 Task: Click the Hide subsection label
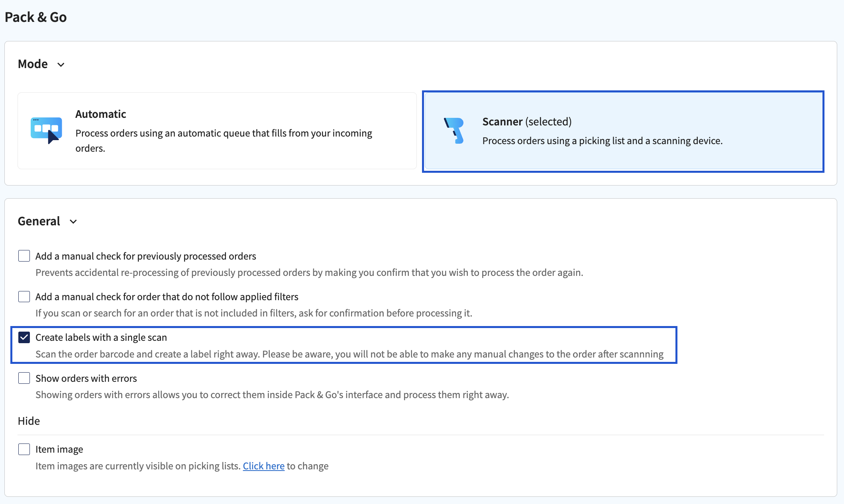pos(29,421)
